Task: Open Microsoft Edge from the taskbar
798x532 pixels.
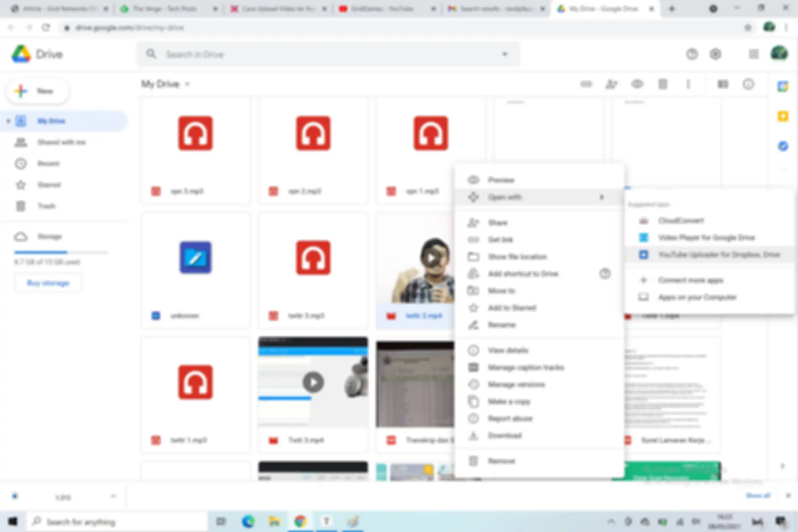Action: point(248,521)
